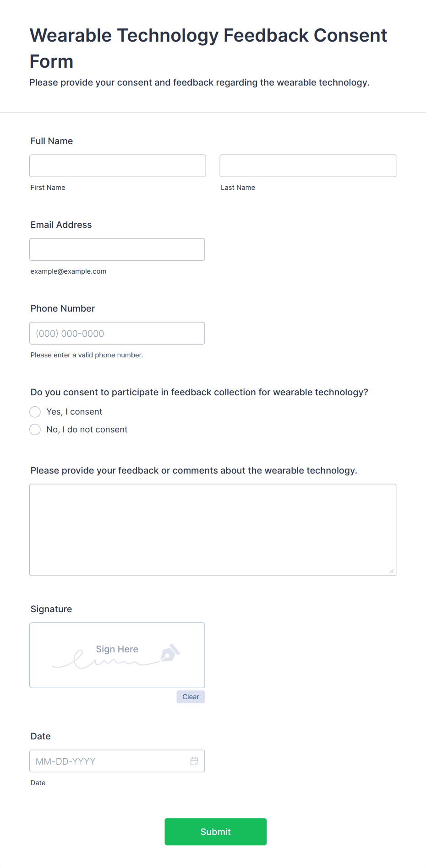Select the "No, I do not consent" radio button
426x868 pixels.
coord(35,430)
